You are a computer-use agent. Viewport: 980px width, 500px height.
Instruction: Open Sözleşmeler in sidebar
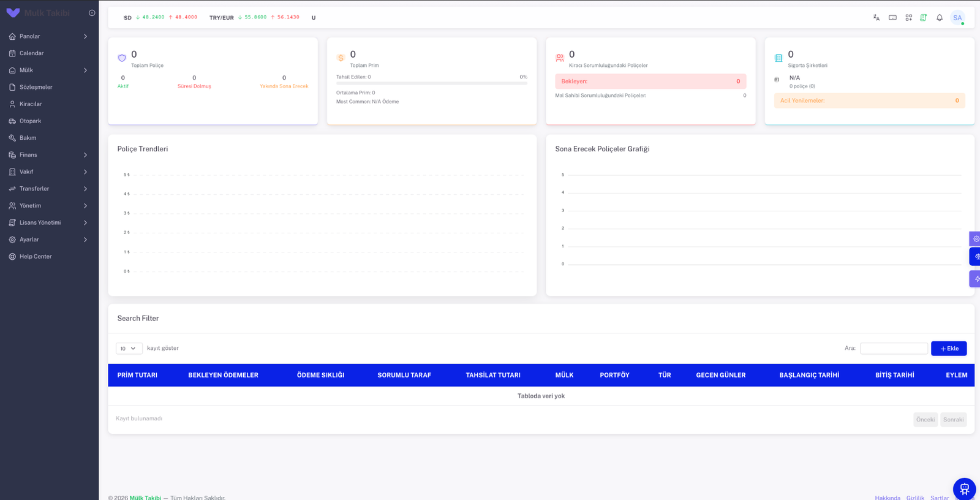point(49,87)
